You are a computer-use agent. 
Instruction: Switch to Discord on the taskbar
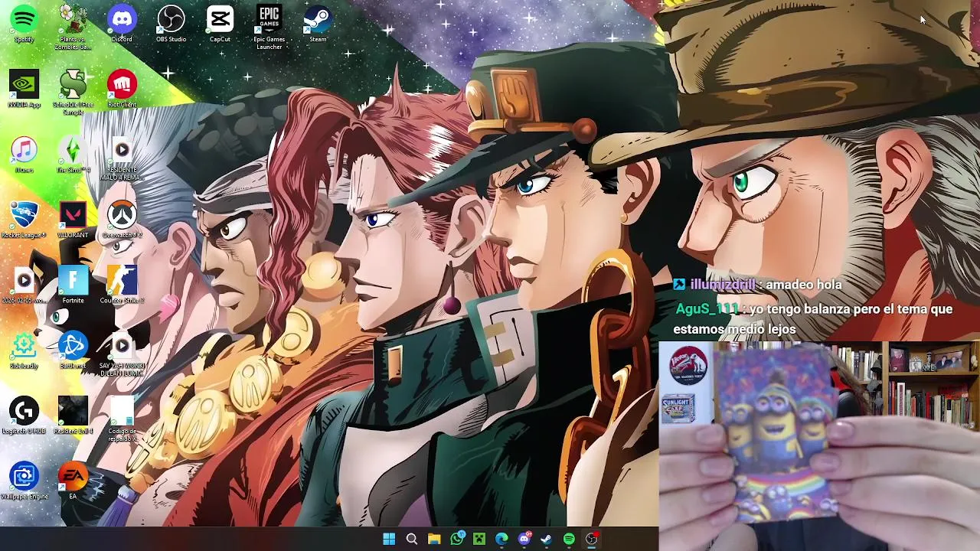(x=524, y=539)
